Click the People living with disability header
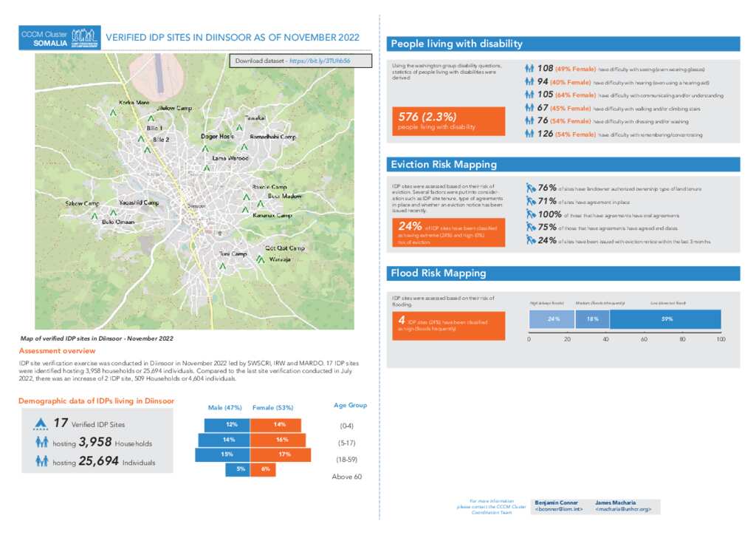Viewport: 756px width, 535px height. pos(563,44)
